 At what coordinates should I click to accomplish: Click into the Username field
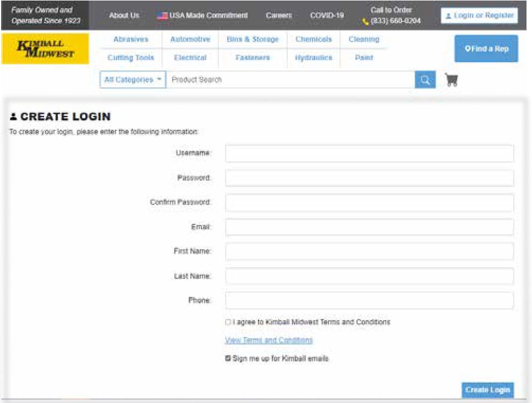369,153
